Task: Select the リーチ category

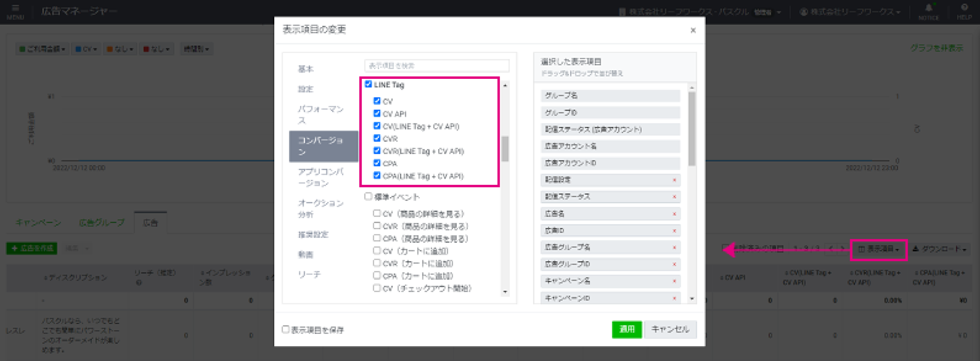Action: (309, 274)
